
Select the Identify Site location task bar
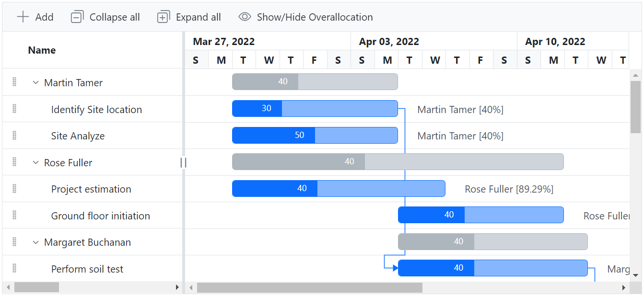coord(315,108)
